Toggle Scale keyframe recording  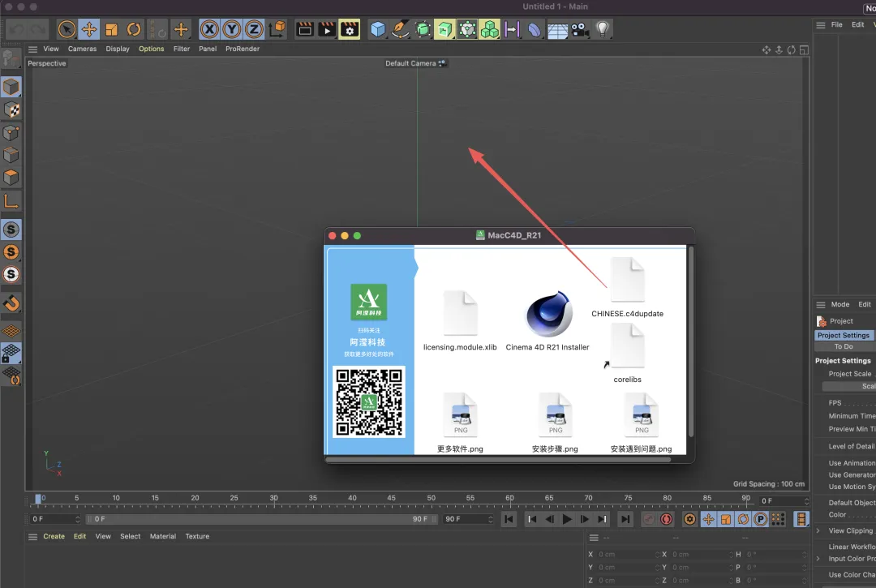[x=725, y=519]
